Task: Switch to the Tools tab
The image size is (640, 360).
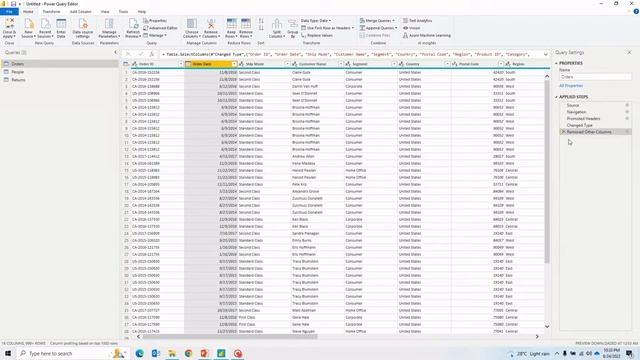Action: pos(123,12)
